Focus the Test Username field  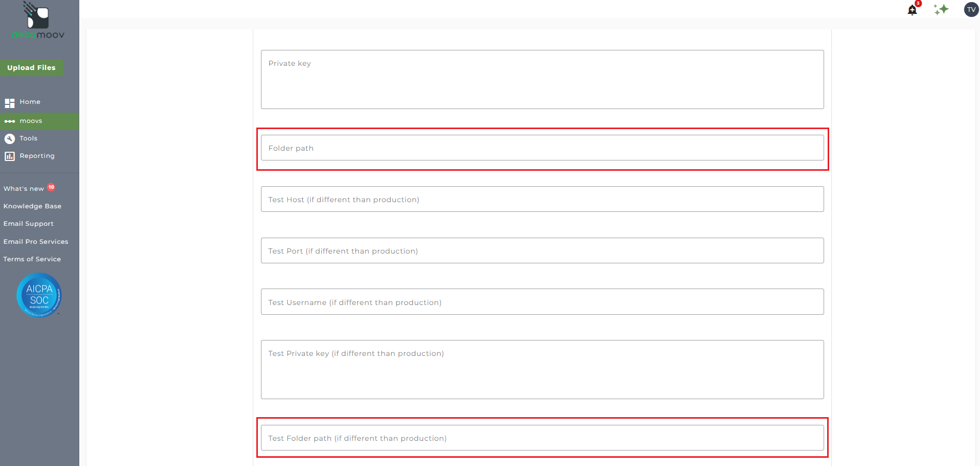[x=542, y=302]
